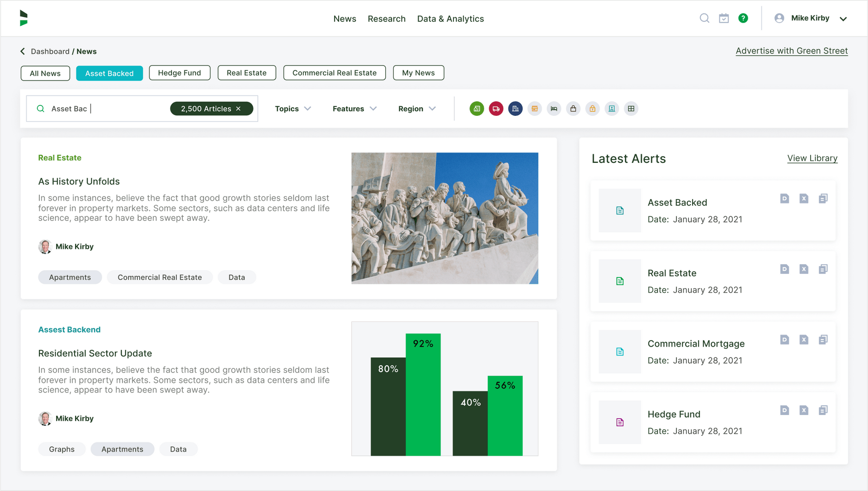Click the grid sector icon
This screenshot has width=868, height=491.
(631, 109)
